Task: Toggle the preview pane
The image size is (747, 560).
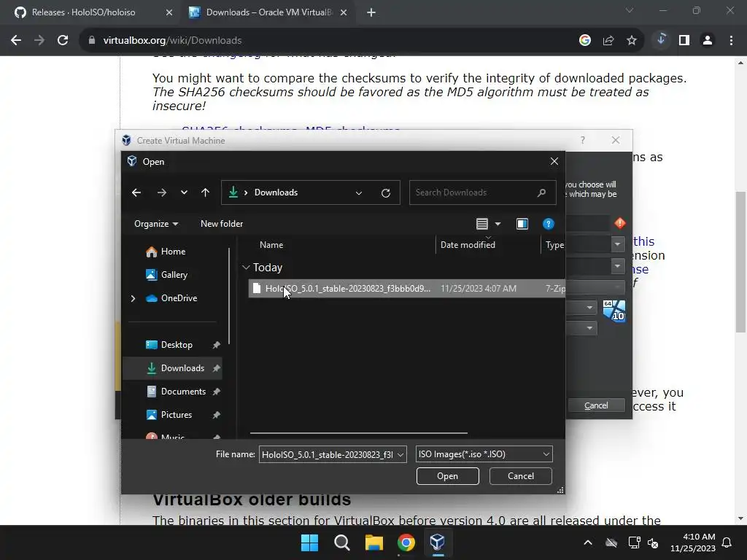Action: coord(522,224)
